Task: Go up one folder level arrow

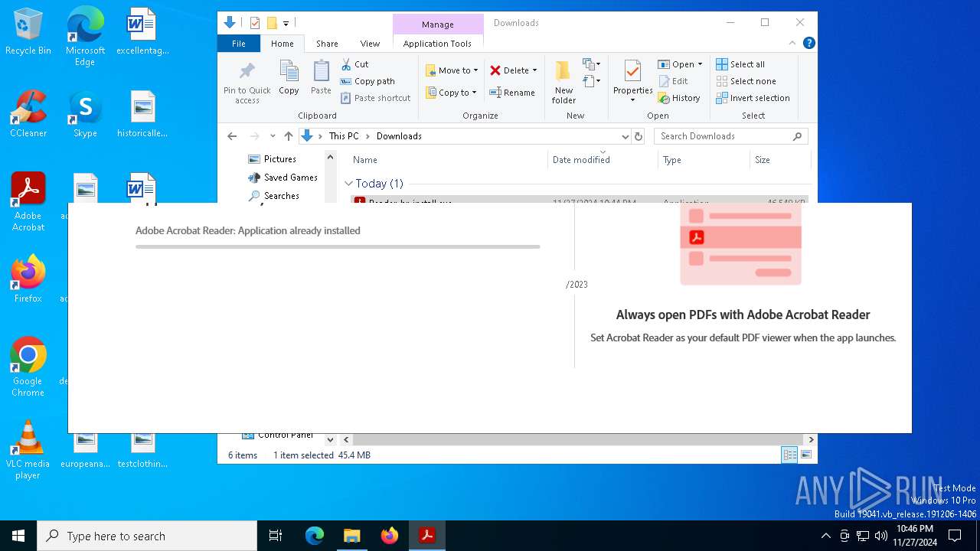Action: (288, 136)
